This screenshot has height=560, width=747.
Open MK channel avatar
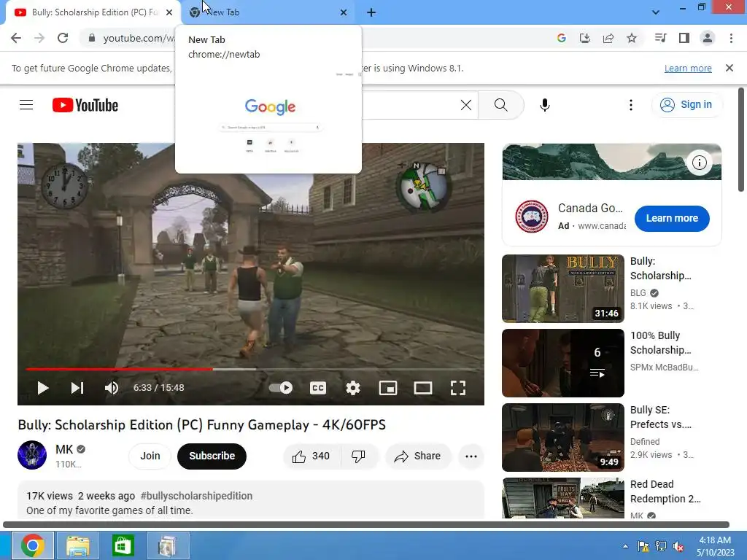point(32,455)
